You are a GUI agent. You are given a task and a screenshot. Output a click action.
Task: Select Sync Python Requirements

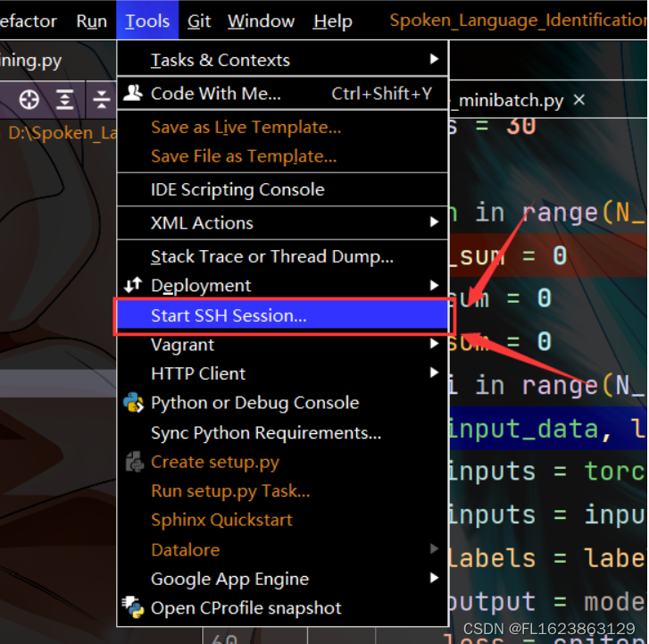(283, 433)
